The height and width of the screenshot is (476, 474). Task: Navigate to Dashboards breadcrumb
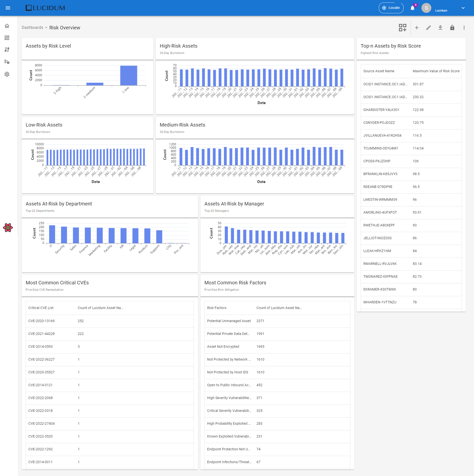click(32, 27)
